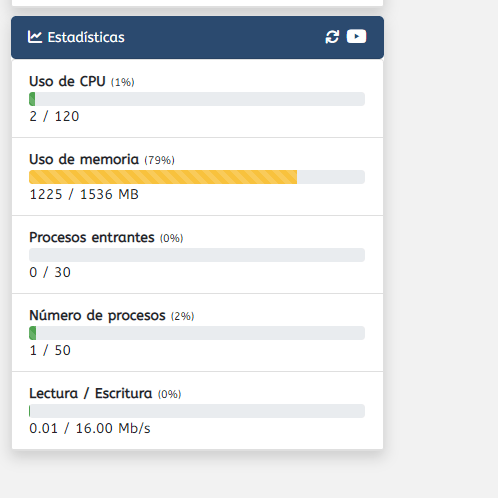Click the 79% memory percentage text

pos(159,160)
